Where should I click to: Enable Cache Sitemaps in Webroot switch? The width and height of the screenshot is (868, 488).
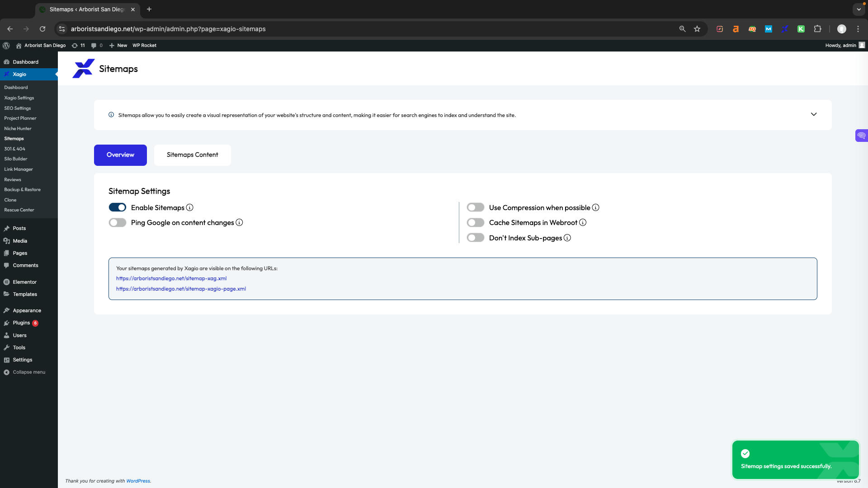[476, 223]
